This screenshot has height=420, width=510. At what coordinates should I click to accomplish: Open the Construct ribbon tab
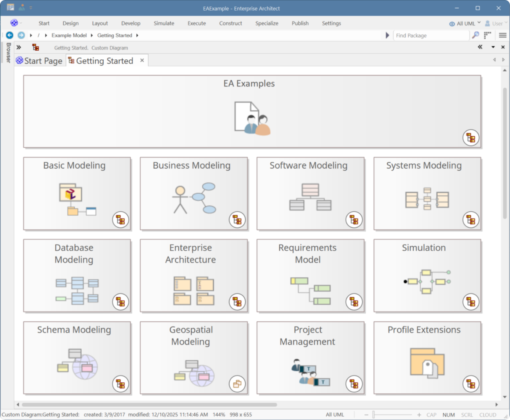[231, 23]
